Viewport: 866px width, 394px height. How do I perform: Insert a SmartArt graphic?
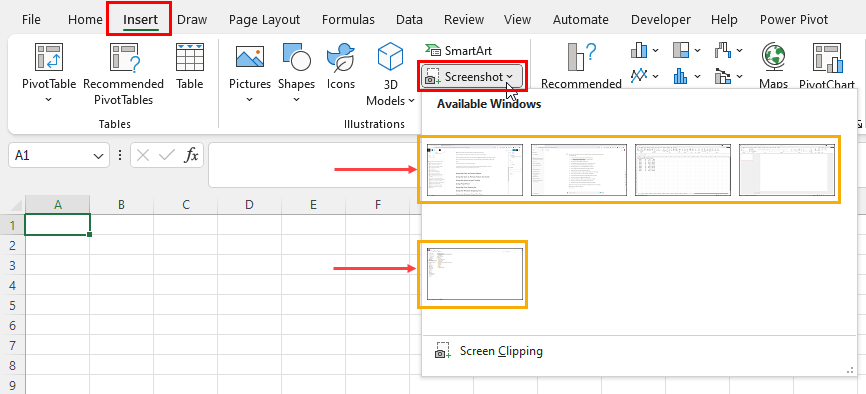[458, 50]
